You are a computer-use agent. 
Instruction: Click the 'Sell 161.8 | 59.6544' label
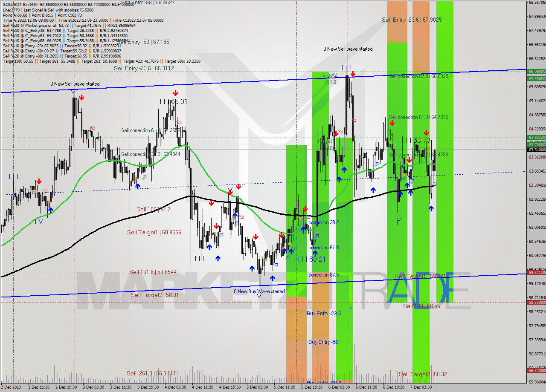(153, 271)
